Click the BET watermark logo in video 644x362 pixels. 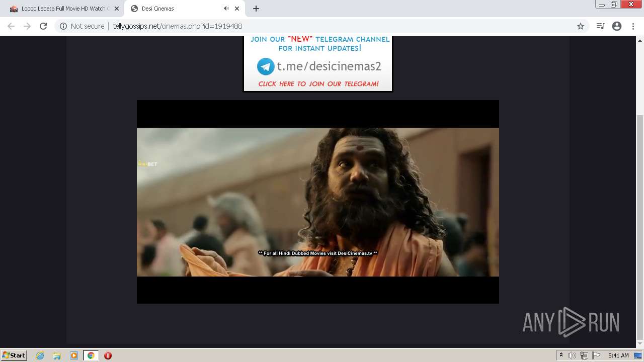148,164
